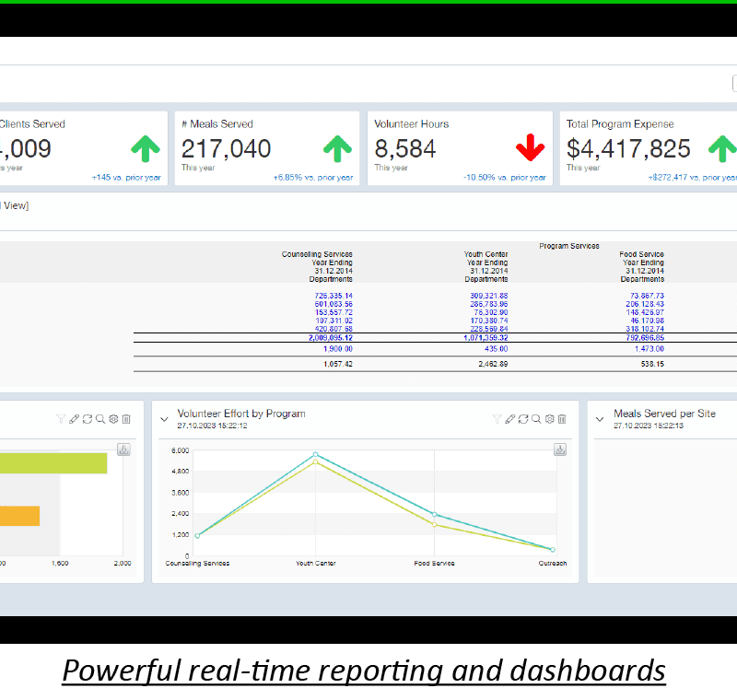This screenshot has height=700, width=737.
Task: Collapse the Volunteer Effort by Program panel
Action: [164, 419]
